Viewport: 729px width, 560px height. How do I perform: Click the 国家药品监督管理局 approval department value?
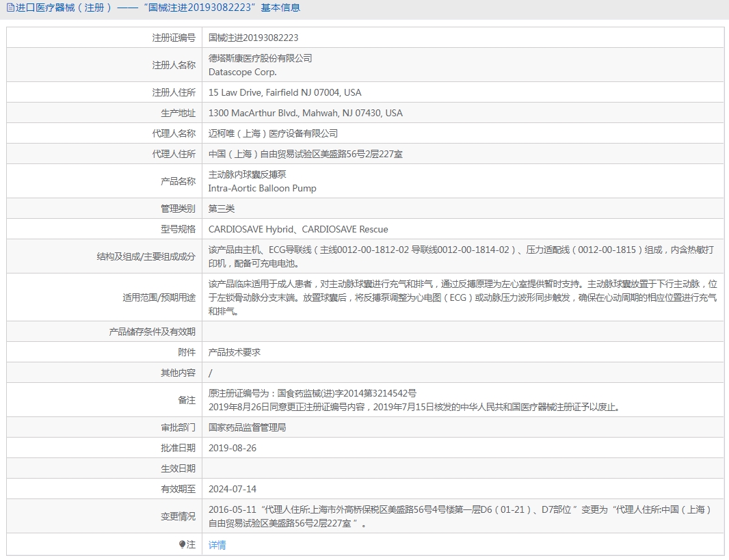click(x=247, y=427)
